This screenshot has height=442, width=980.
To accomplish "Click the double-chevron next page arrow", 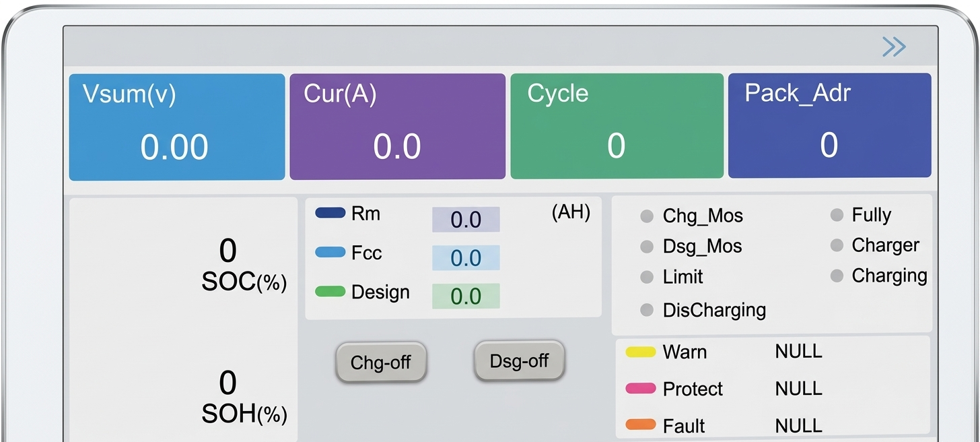I will (894, 46).
